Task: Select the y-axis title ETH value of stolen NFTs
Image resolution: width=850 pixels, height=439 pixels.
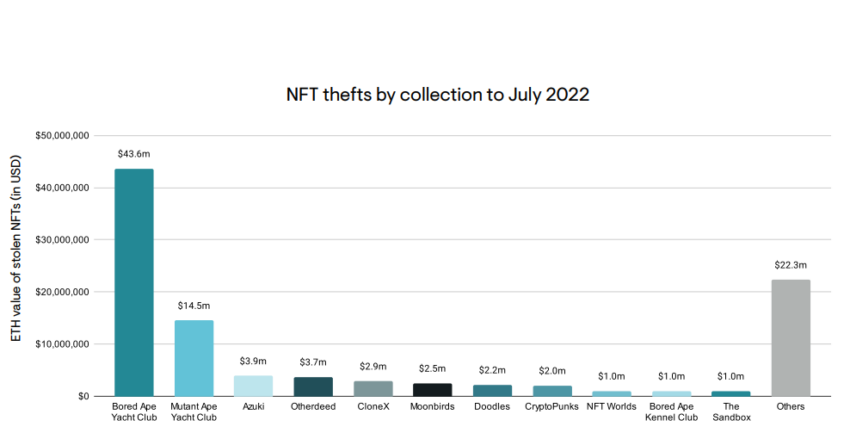Action: (16, 249)
